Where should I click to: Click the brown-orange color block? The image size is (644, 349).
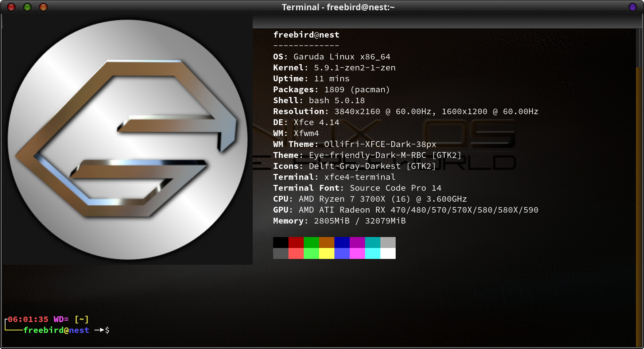[x=327, y=243]
